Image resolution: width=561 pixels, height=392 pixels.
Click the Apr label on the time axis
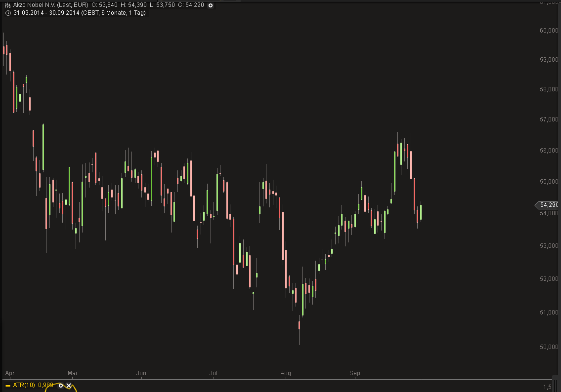[x=10, y=373]
